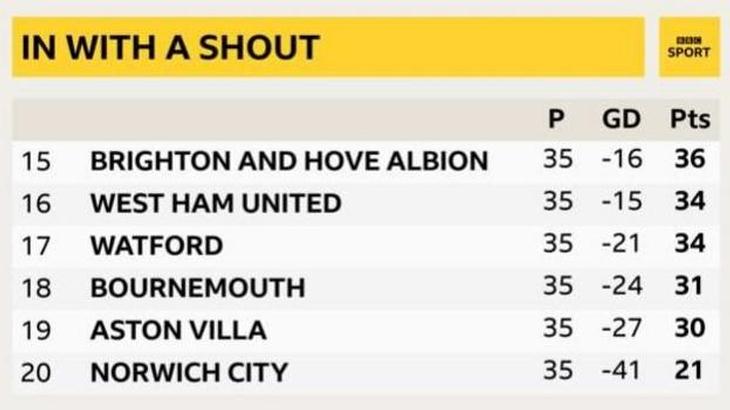The image size is (730, 410).
Task: Select the P column header
Action: (x=558, y=119)
